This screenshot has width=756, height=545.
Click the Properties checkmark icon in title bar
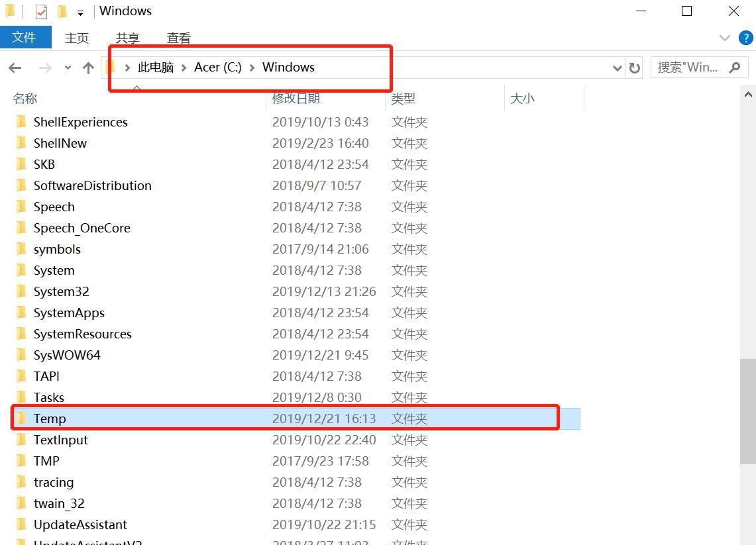[x=42, y=11]
